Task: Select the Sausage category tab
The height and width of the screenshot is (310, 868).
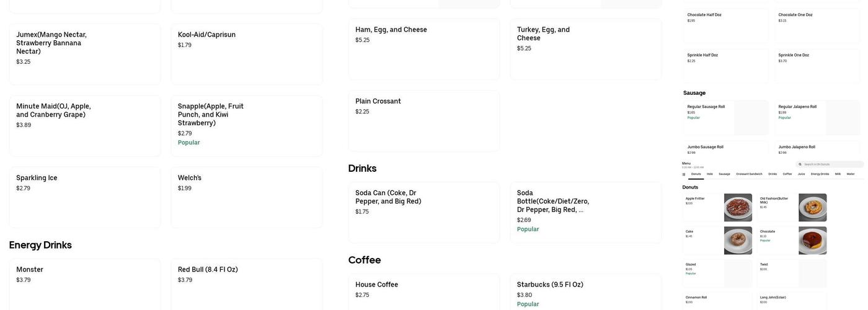Action: 724,174
